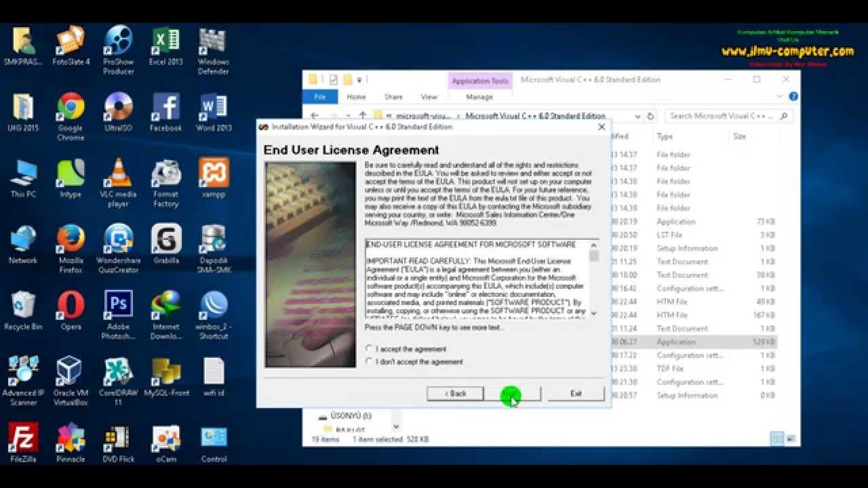Refresh the Explorer folder view
Image resolution: width=868 pixels, height=488 pixels.
pos(650,116)
